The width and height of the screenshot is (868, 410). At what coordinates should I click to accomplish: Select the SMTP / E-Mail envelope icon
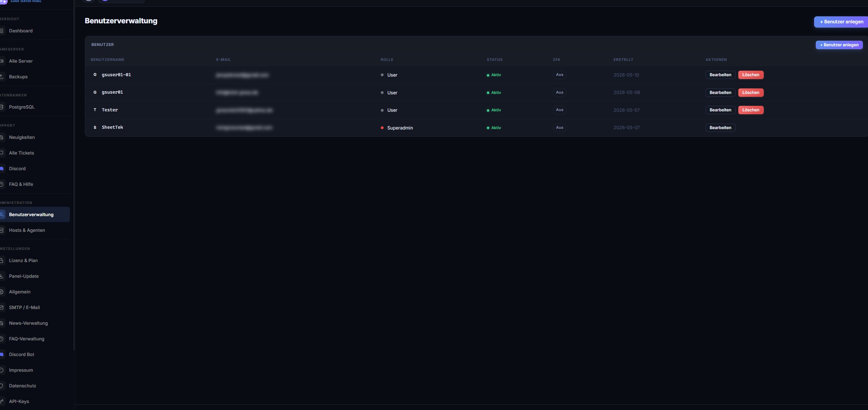(1, 307)
